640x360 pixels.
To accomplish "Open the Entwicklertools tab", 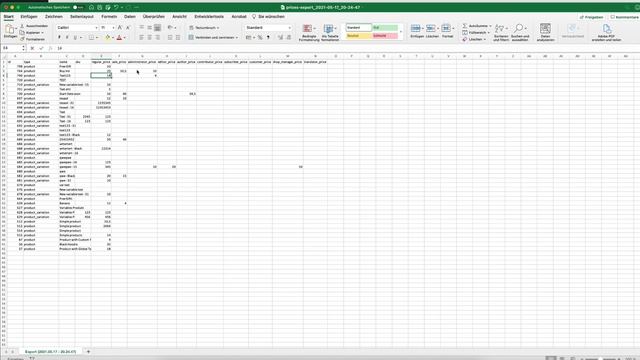I will tap(209, 17).
